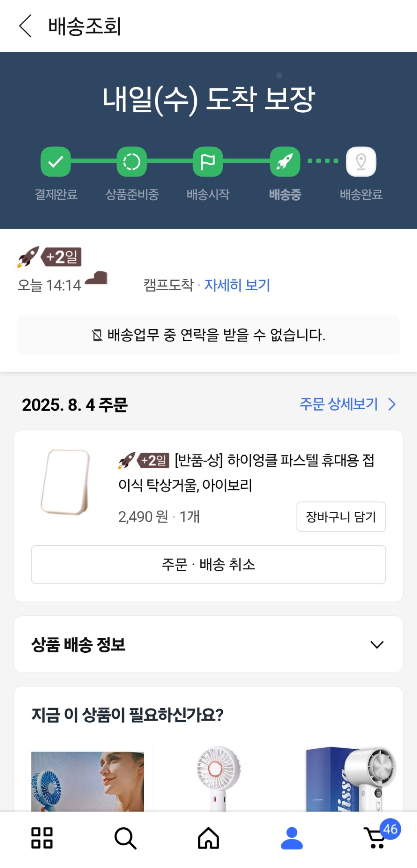Tap the back arrow in the header
This screenshot has height=868, width=417.
pyautogui.click(x=25, y=26)
